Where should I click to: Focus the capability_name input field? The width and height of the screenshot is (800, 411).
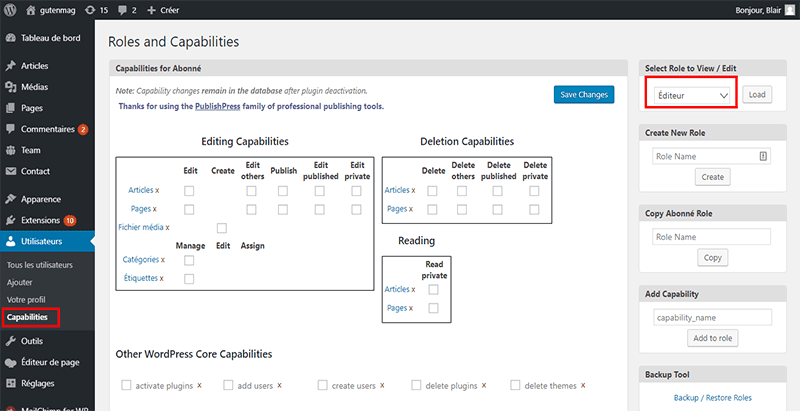pos(713,317)
